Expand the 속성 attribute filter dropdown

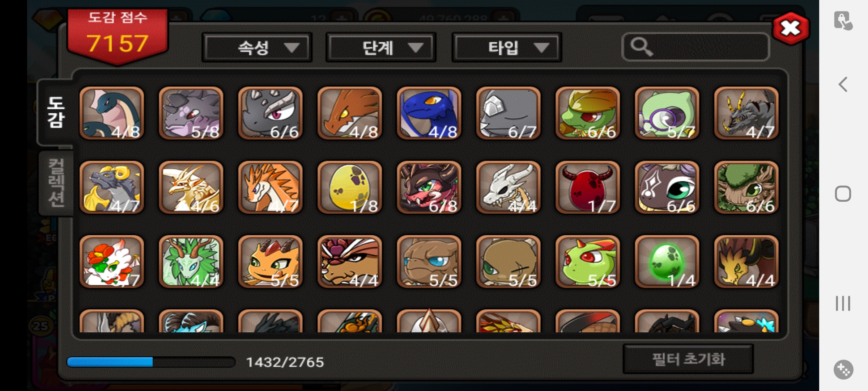tap(257, 47)
